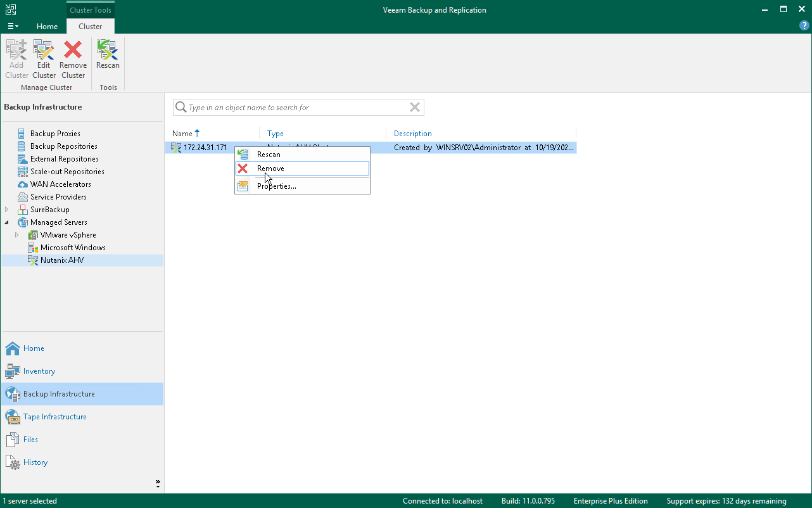The height and width of the screenshot is (508, 812).
Task: Click the Managed Servers tree icon
Action: (x=22, y=222)
